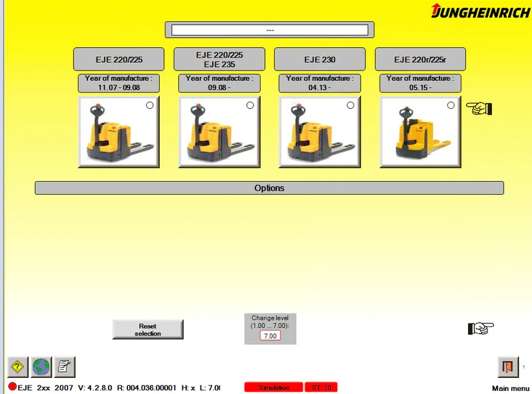Click the red Simulation status indicator

tap(273, 387)
